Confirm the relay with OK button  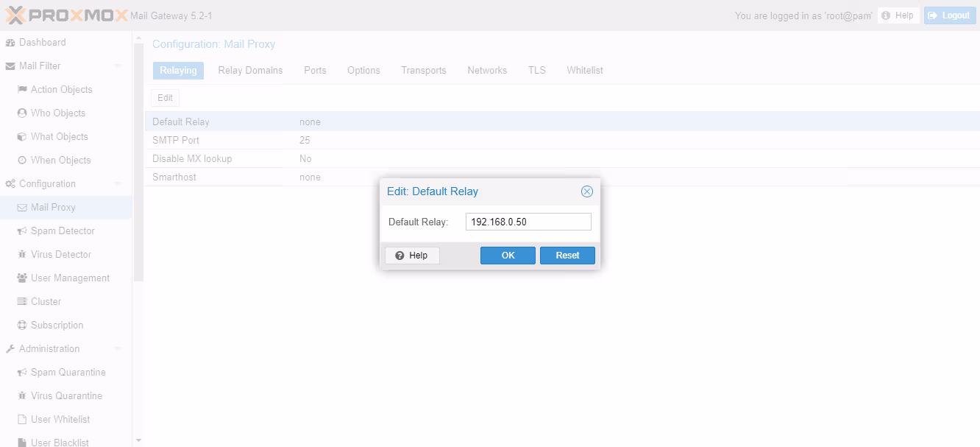click(x=508, y=256)
